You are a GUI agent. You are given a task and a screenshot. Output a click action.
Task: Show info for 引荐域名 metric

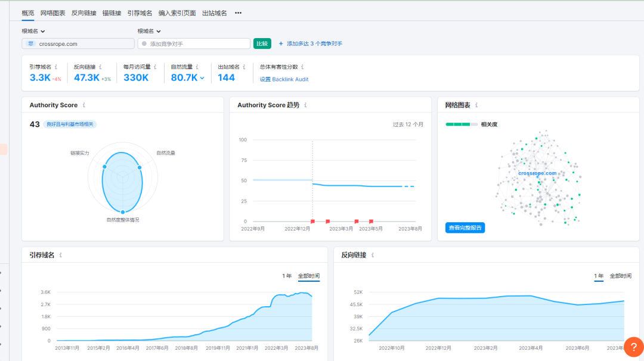click(x=56, y=67)
